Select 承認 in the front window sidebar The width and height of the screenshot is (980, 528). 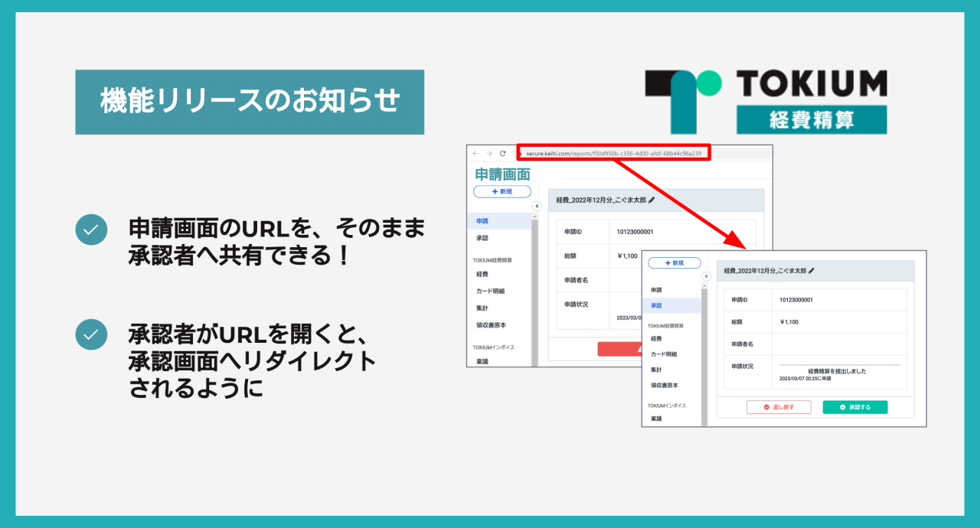click(656, 305)
